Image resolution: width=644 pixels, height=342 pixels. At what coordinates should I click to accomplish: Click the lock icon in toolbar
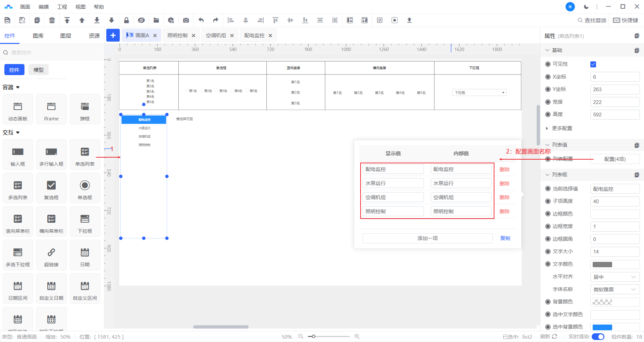coord(126,20)
